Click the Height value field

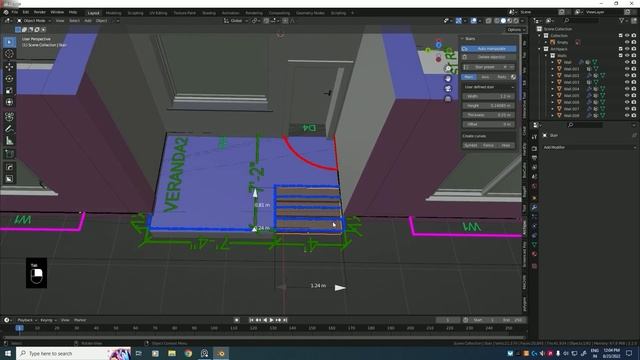click(489, 106)
